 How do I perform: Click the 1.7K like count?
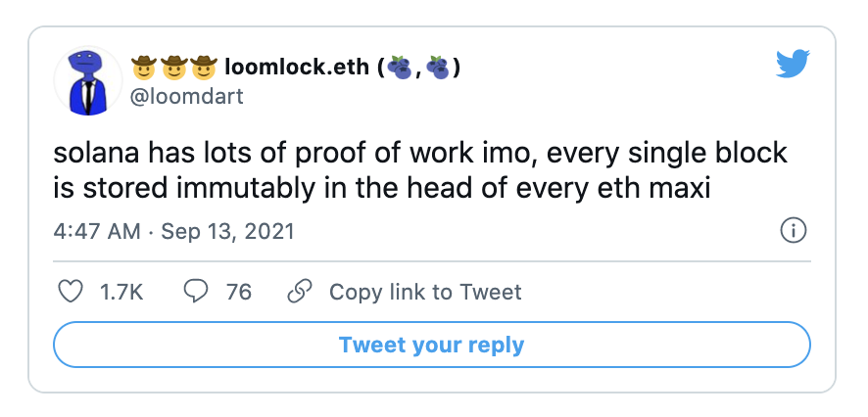point(122,292)
